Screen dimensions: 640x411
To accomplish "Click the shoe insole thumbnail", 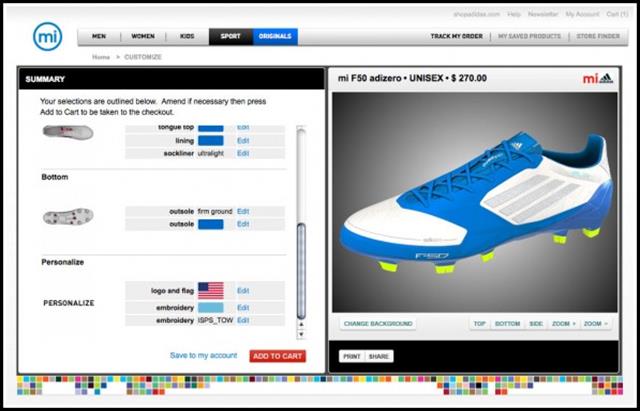I will click(x=68, y=132).
